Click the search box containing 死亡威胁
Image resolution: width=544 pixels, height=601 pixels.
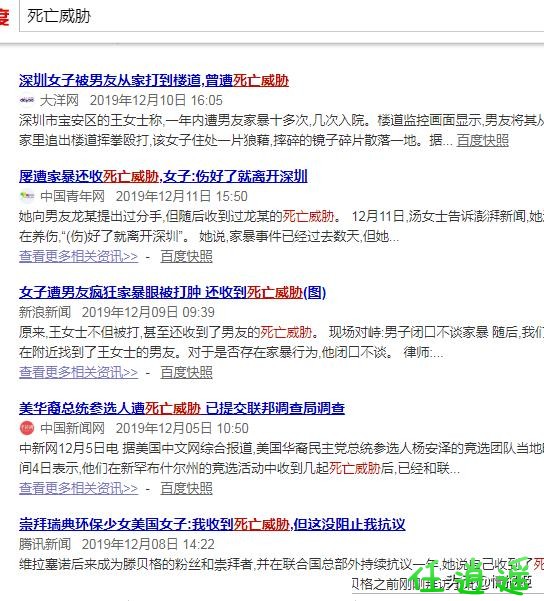(x=282, y=16)
